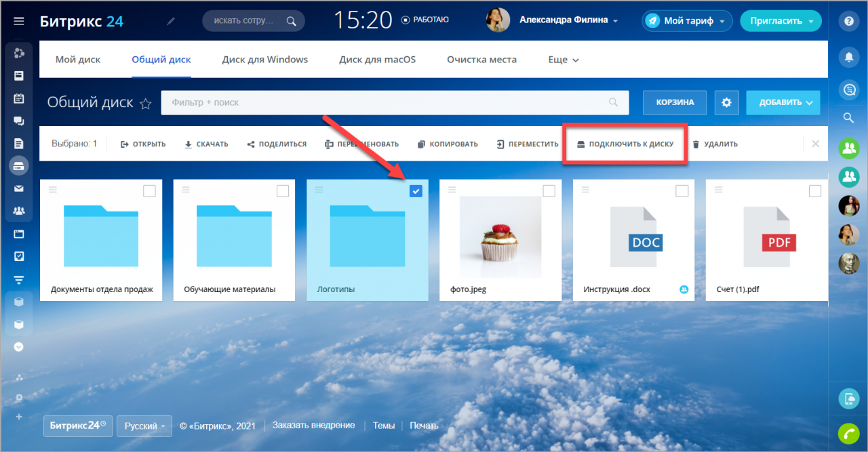Select the фото.jpeg checkbox
The width and height of the screenshot is (868, 452).
click(549, 191)
